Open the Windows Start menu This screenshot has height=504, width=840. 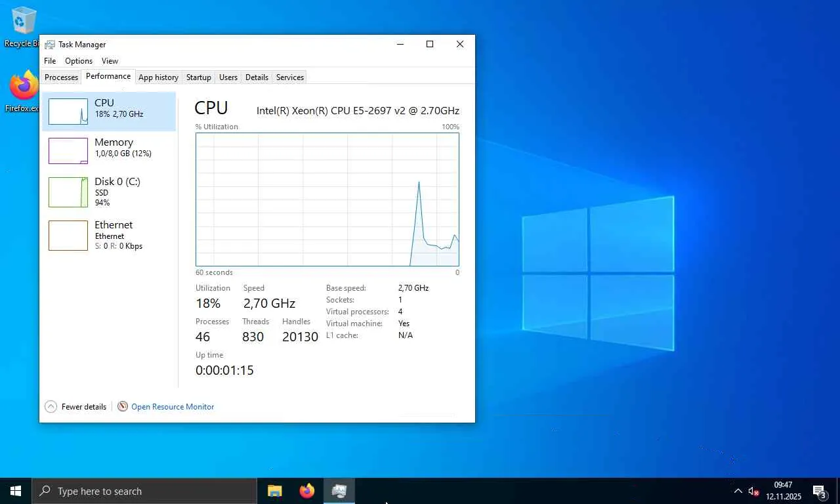pos(16,491)
